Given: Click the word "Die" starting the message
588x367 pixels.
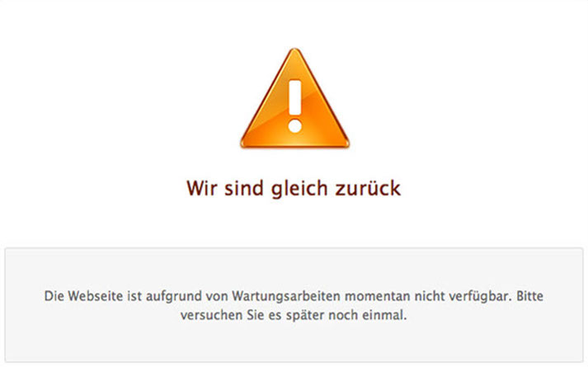Looking at the screenshot, I should pyautogui.click(x=54, y=296).
